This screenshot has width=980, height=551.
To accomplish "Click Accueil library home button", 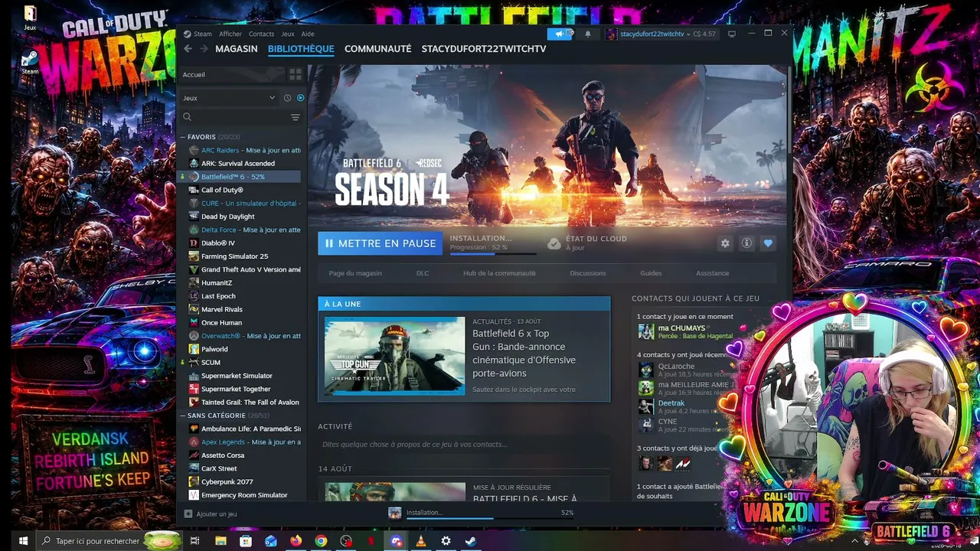I will pos(232,74).
